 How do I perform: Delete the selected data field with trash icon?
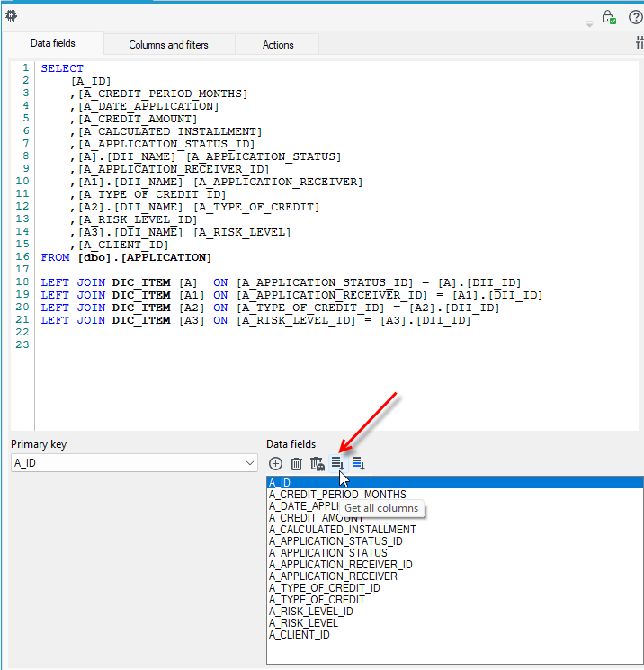pos(296,464)
